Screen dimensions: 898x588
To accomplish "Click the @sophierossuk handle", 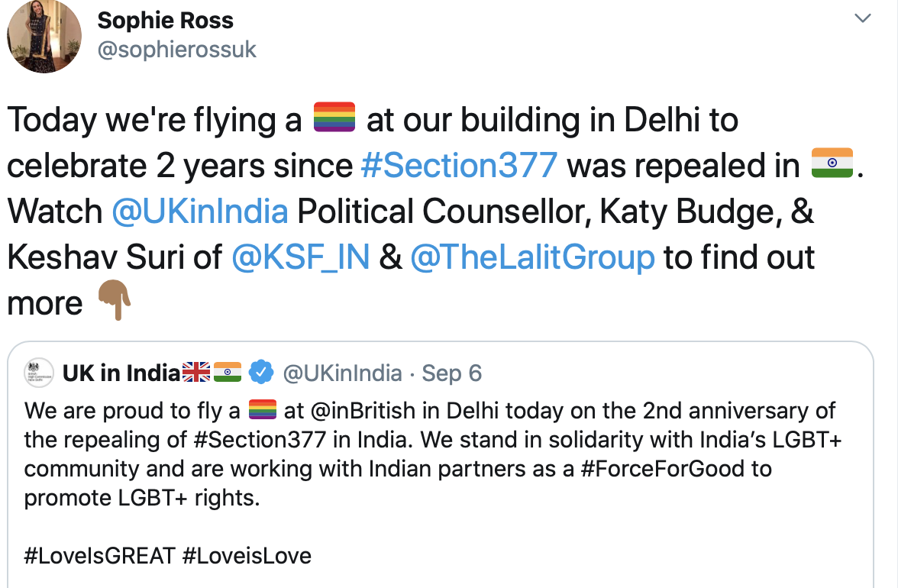I will coord(176,50).
